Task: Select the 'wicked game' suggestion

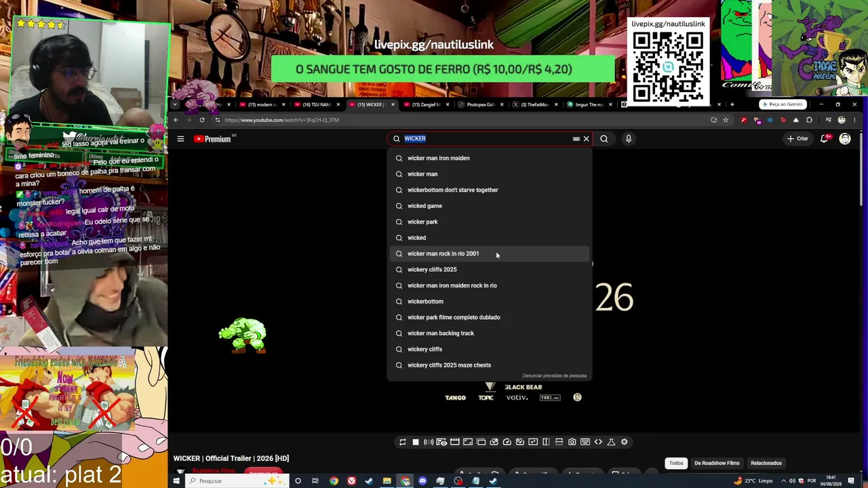Action: click(489, 206)
